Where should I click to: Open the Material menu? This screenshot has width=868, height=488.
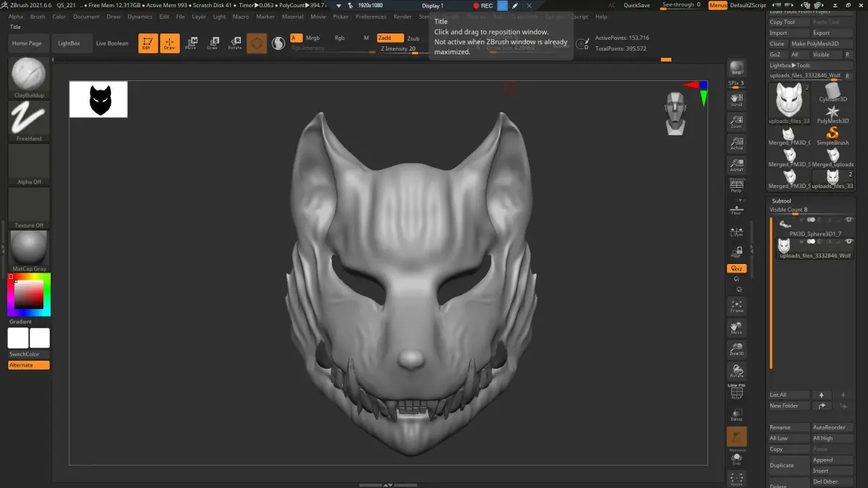pos(292,17)
